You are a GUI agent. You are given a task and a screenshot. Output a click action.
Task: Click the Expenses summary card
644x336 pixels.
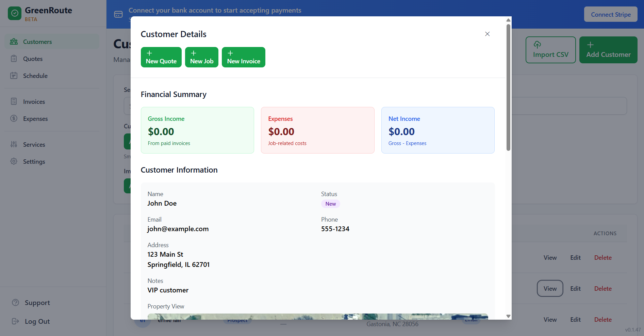pos(318,130)
